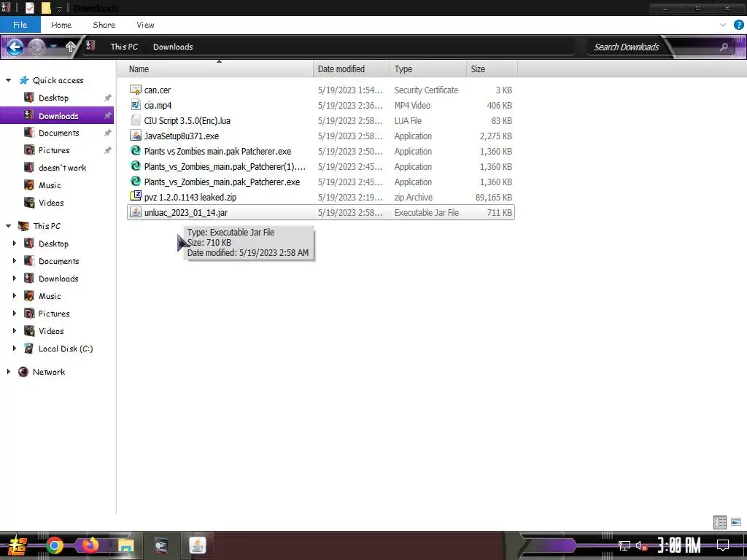Collapse the This PC tree node

click(8, 226)
